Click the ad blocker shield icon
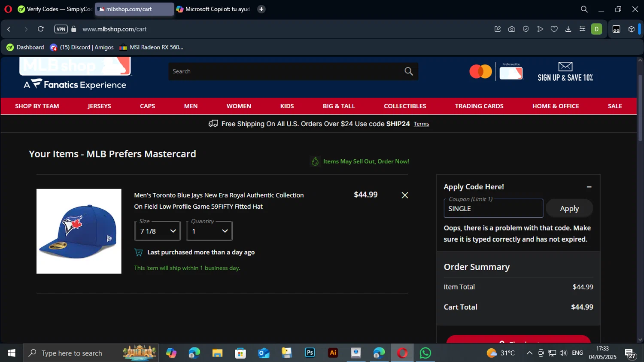 coord(526,29)
